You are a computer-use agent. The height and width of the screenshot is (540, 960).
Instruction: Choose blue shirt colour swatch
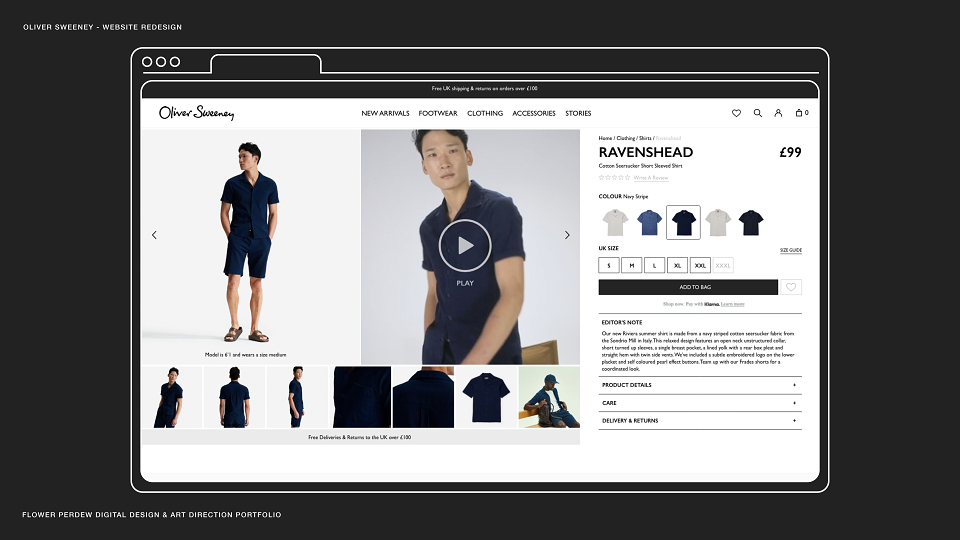[649, 222]
